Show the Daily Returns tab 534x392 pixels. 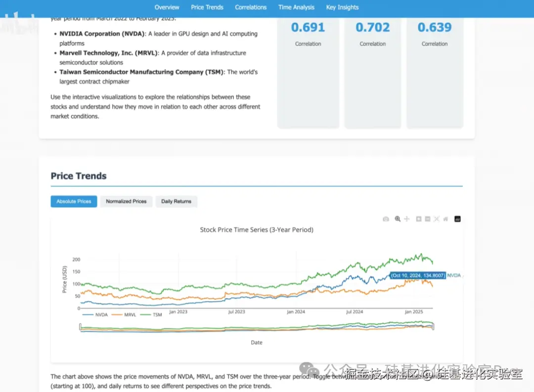177,201
